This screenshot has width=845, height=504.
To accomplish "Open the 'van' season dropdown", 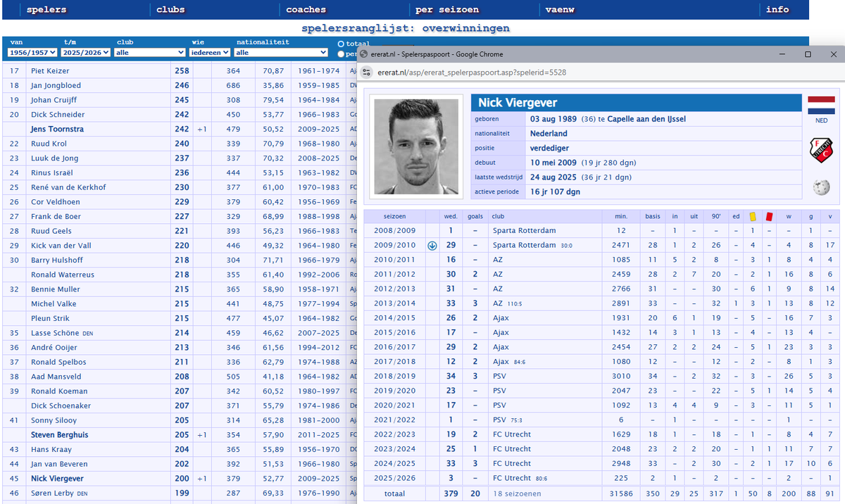I will (x=32, y=52).
